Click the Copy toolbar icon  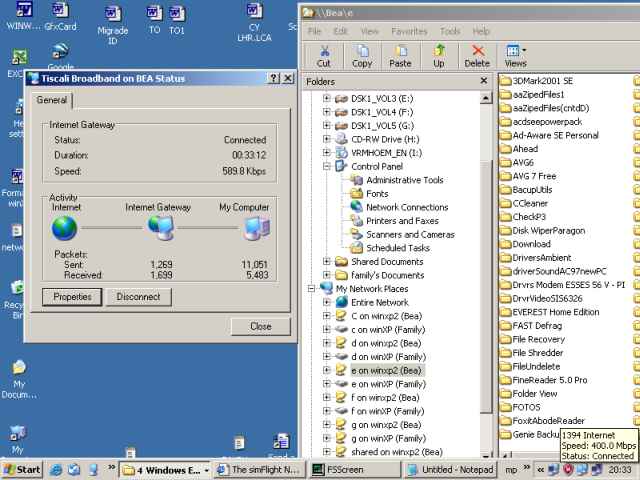point(362,55)
